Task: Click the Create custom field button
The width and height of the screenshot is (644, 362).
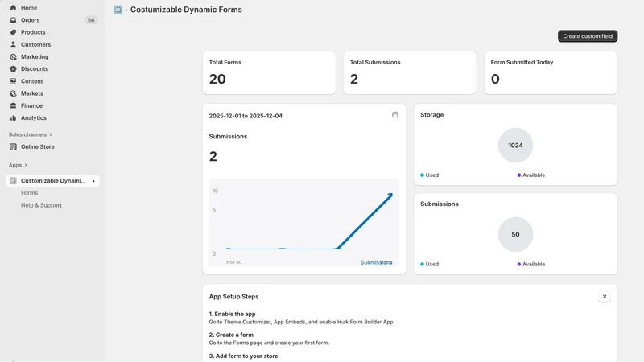Action: tap(588, 36)
